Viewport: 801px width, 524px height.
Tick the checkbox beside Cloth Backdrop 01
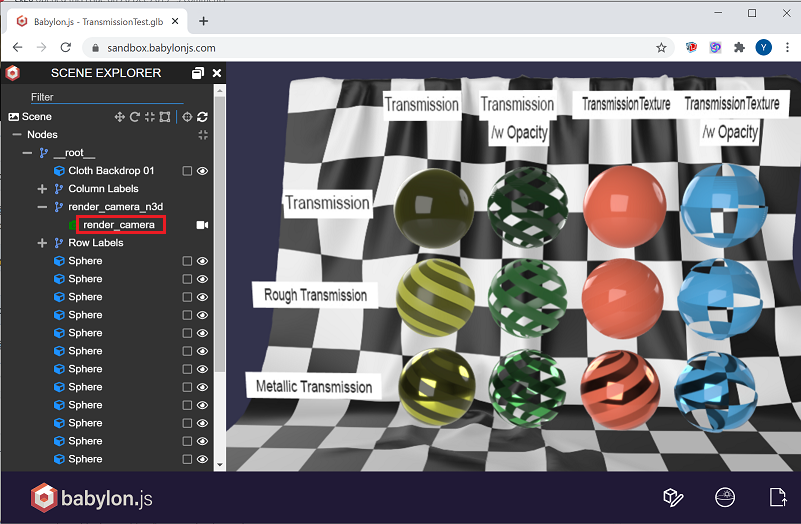(187, 171)
